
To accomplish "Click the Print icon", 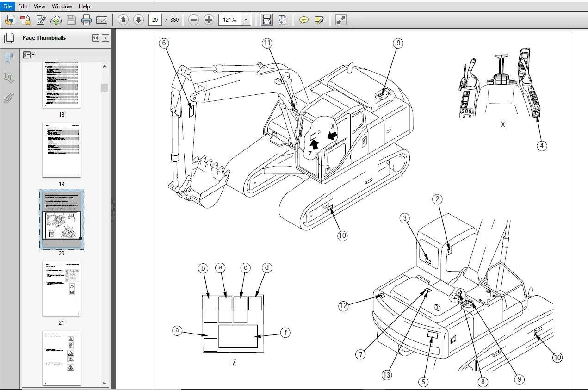I will coord(87,20).
